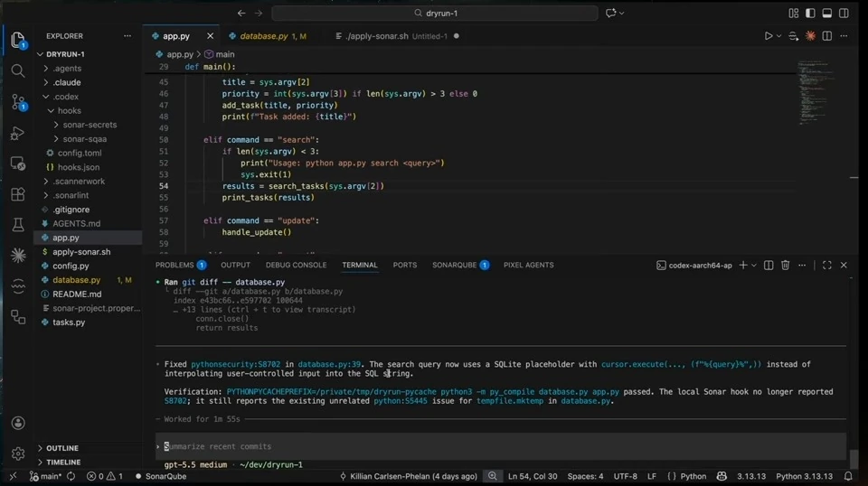Go forward with the navigation arrow
The height and width of the screenshot is (486, 868).
[x=259, y=13]
